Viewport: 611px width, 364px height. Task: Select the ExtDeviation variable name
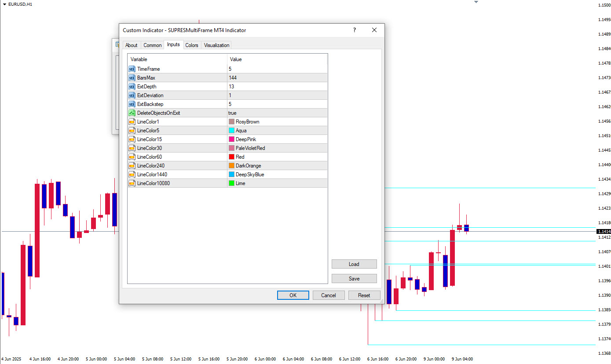(150, 95)
